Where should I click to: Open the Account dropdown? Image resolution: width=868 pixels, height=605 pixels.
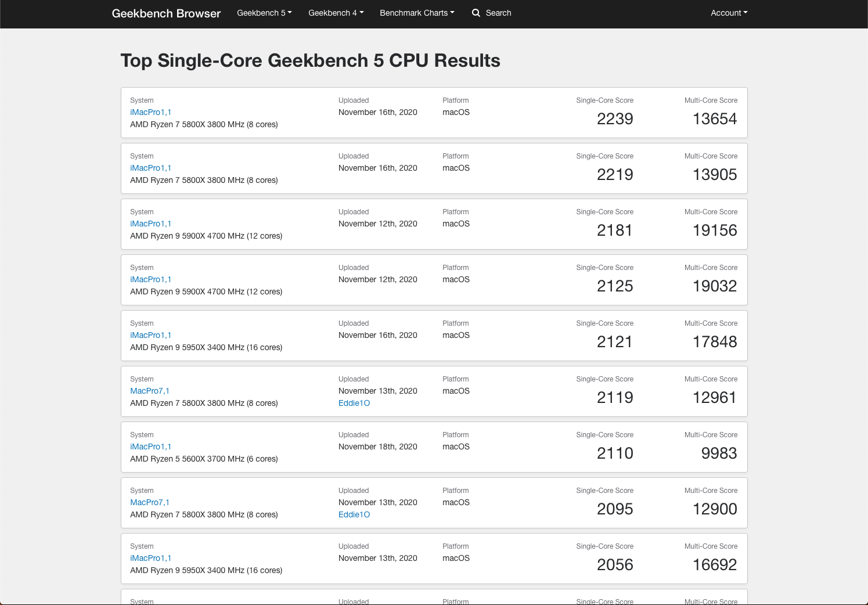[x=729, y=13]
